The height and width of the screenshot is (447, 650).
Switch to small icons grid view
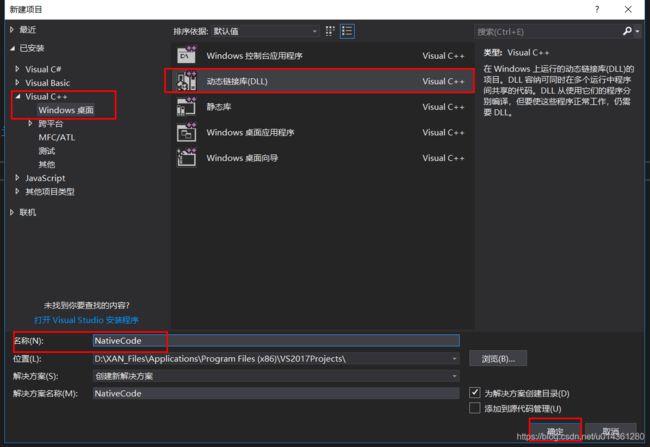[330, 31]
